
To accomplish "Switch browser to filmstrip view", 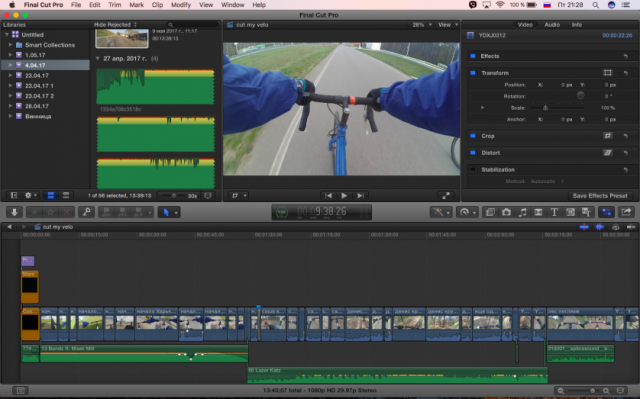I will pyautogui.click(x=51, y=195).
